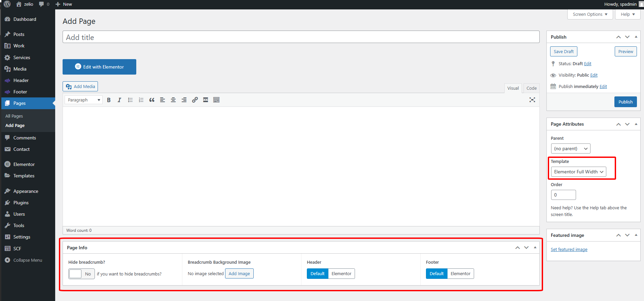Click the Add title input field

[301, 37]
